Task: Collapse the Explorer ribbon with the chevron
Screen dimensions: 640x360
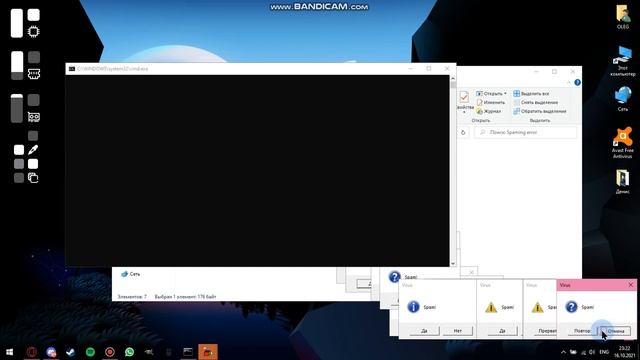Action: (x=569, y=82)
